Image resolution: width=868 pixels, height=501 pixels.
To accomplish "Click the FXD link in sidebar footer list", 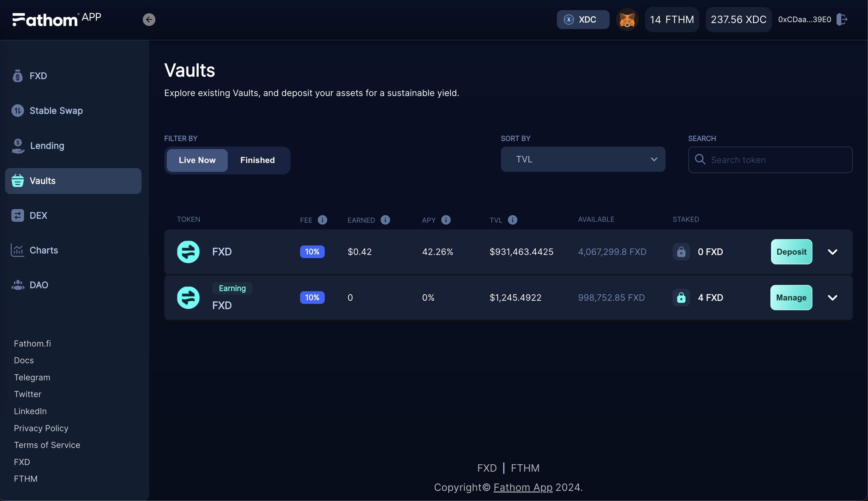I will 22,462.
